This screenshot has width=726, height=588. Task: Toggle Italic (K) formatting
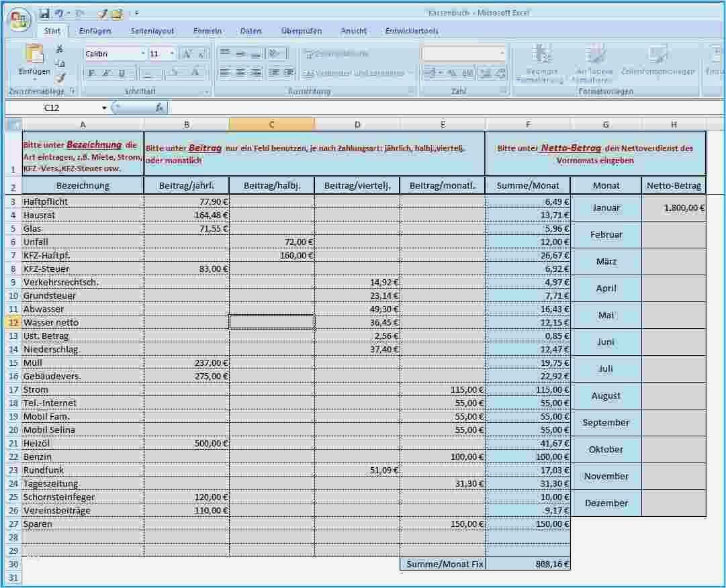tap(107, 73)
